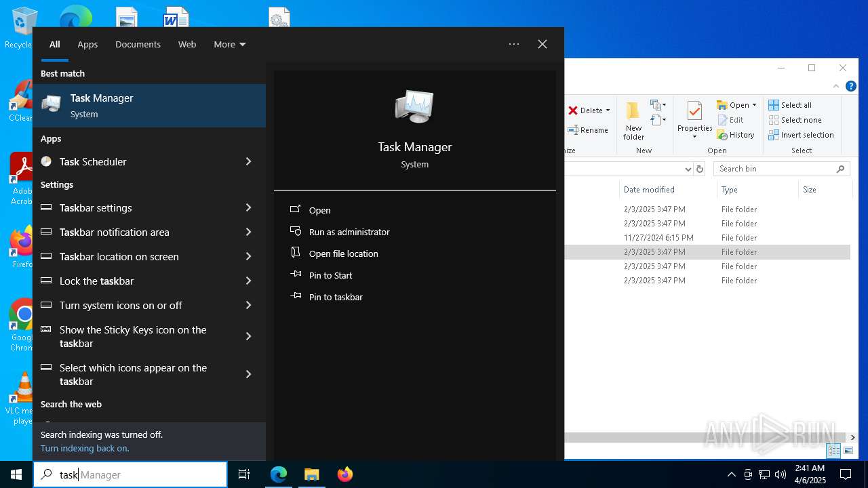Click Pin to taskbar option

point(336,297)
